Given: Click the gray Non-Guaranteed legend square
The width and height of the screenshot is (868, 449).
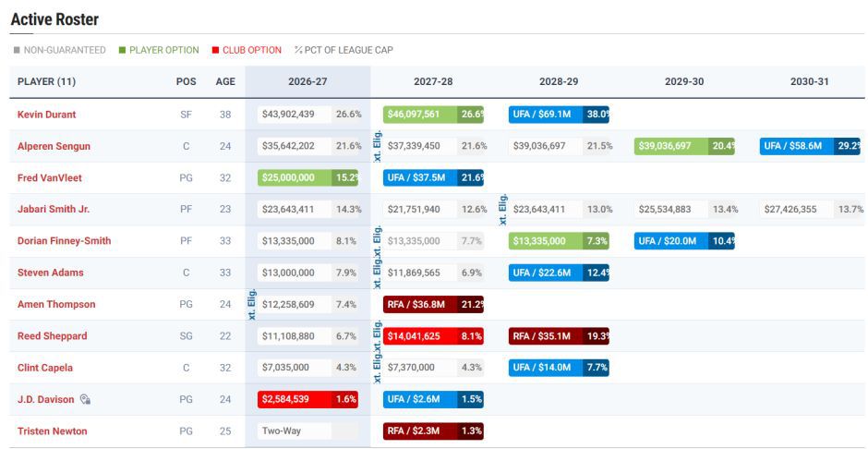Looking at the screenshot, I should (x=17, y=51).
